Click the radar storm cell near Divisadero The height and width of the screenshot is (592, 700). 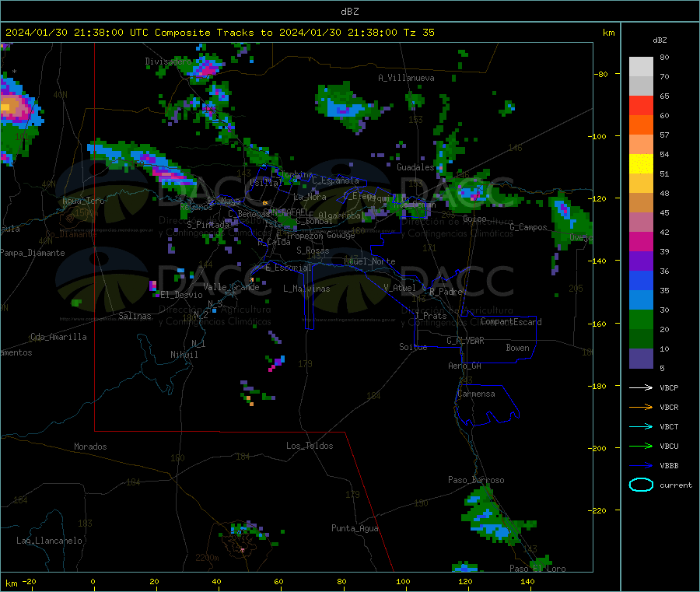click(206, 68)
